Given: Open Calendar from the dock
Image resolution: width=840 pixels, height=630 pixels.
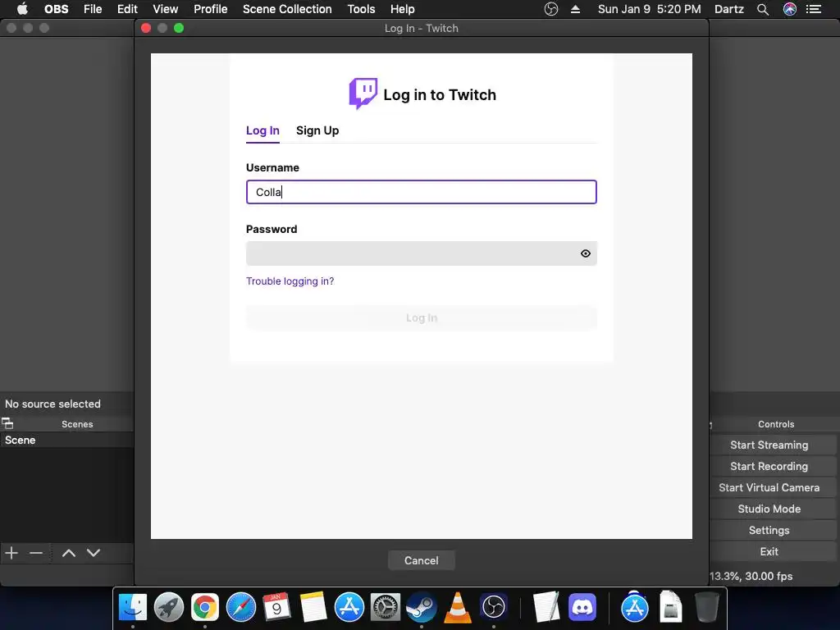Looking at the screenshot, I should pyautogui.click(x=277, y=608).
